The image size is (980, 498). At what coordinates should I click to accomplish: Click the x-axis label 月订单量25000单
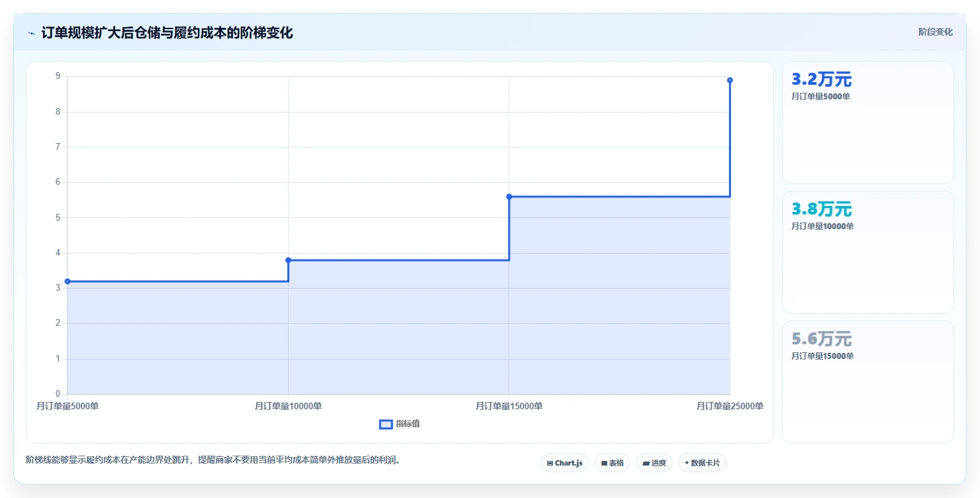point(730,406)
